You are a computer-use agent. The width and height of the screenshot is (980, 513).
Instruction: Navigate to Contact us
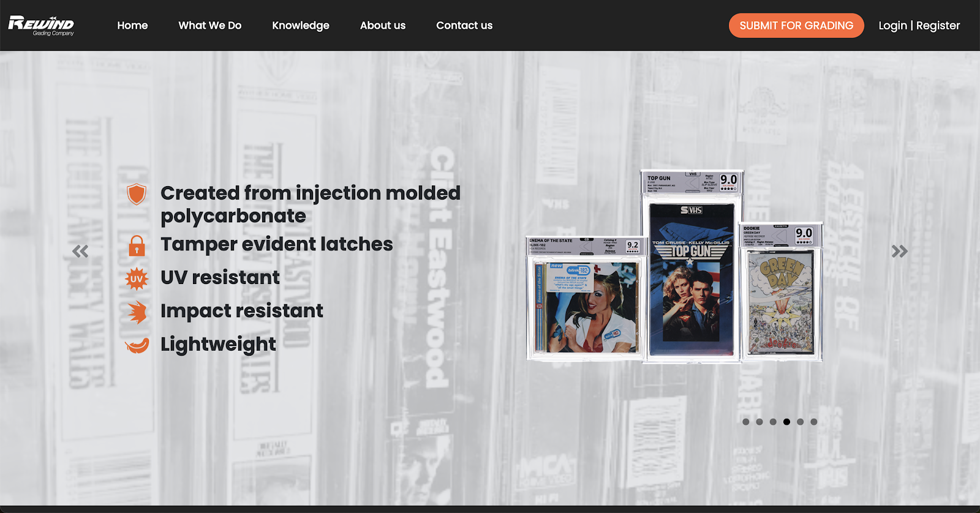[x=464, y=25]
